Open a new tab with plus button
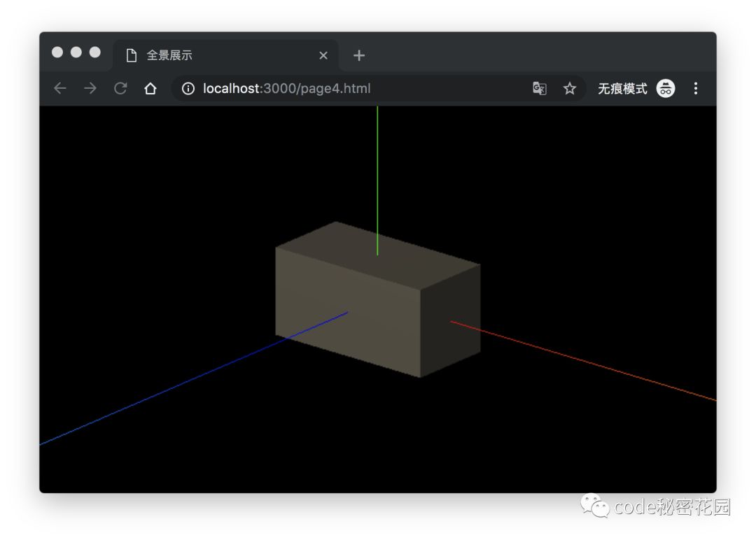Screen dimensions: 756x540 (x=359, y=56)
